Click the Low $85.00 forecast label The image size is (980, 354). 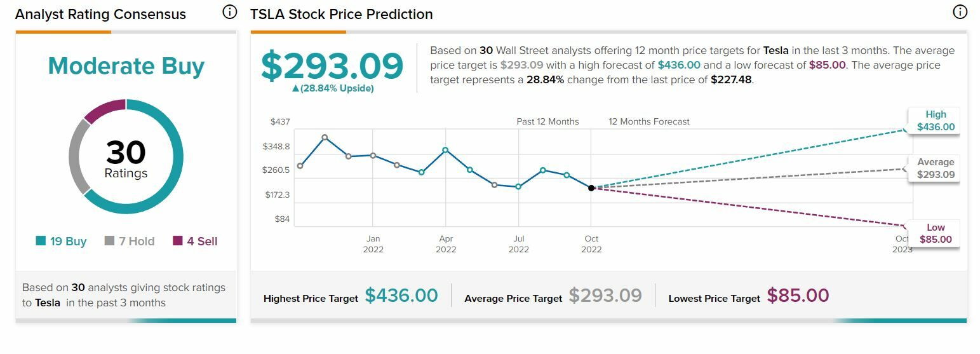click(936, 233)
